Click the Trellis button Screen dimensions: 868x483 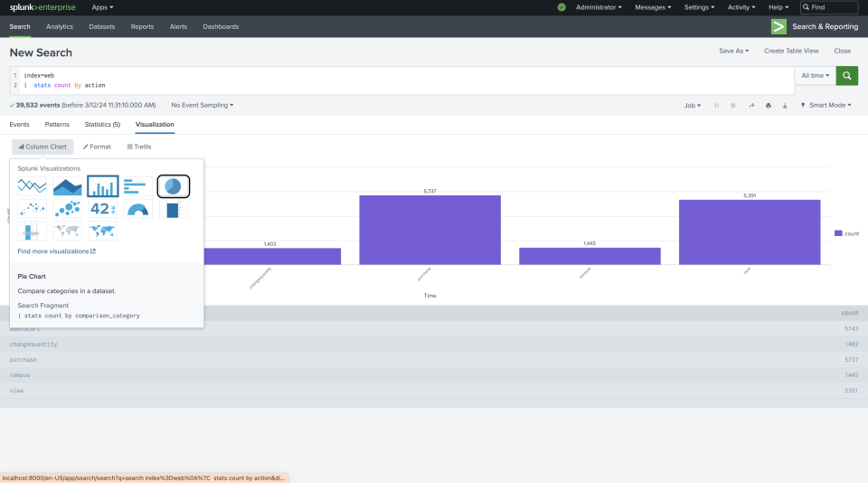click(139, 147)
